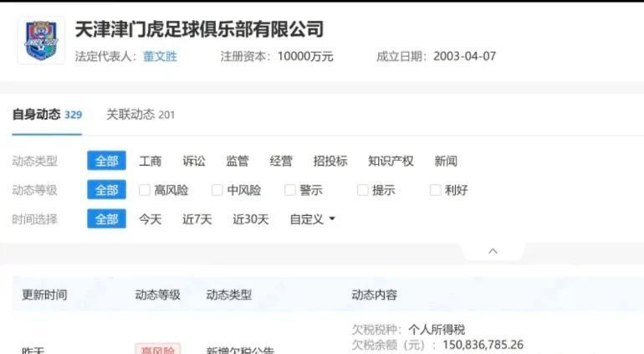Click establishment date 2003-04-07
644x354 pixels.
(x=464, y=56)
